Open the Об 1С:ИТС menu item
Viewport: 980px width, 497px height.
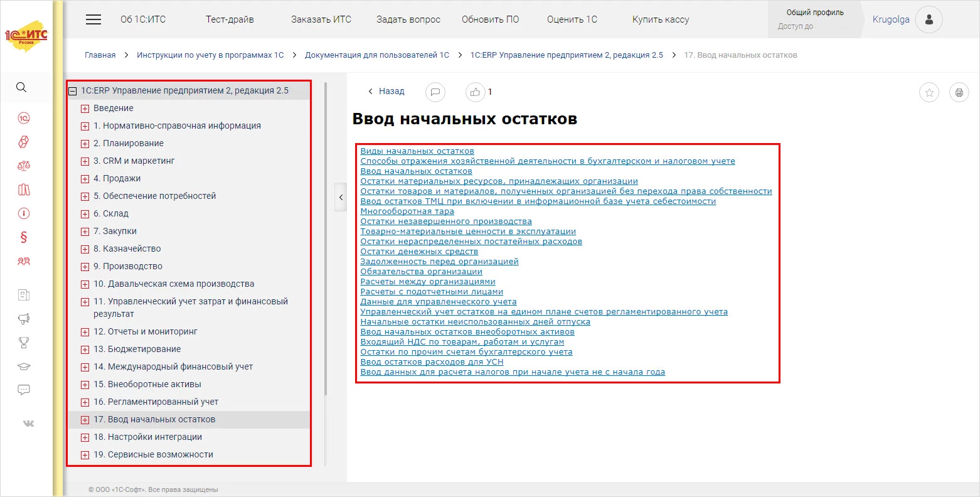tap(143, 19)
